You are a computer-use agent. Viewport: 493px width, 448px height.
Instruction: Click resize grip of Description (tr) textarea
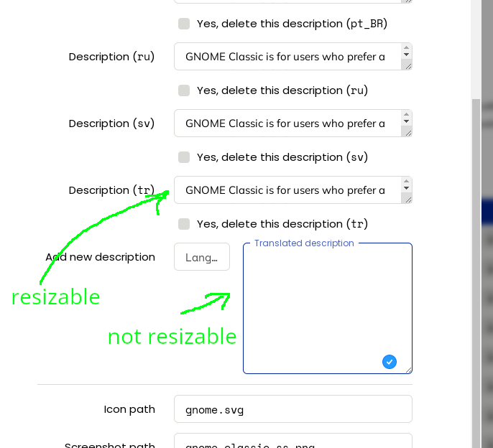[x=408, y=200]
